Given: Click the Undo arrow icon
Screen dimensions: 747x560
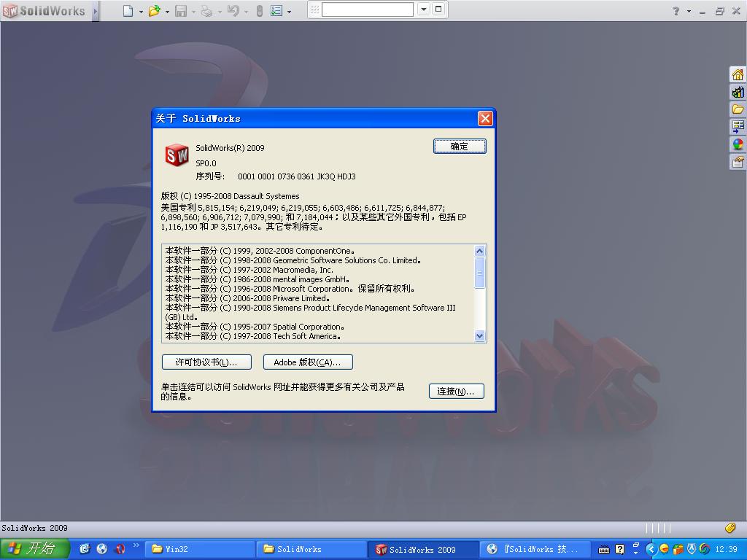Looking at the screenshot, I should pos(233,10).
